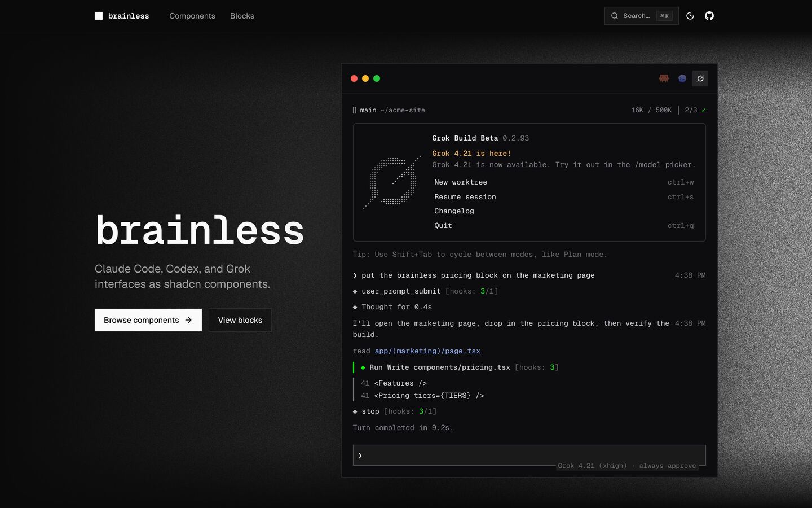Viewport: 812px width, 508px height.
Task: Switch to the orange Claude Code interface icon
Action: [x=664, y=78]
